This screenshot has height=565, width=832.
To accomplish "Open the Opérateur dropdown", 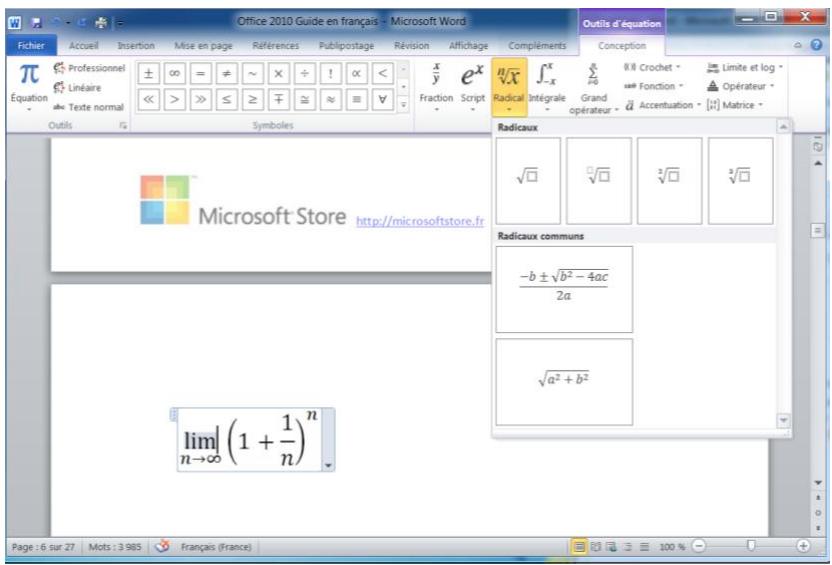I will (741, 86).
